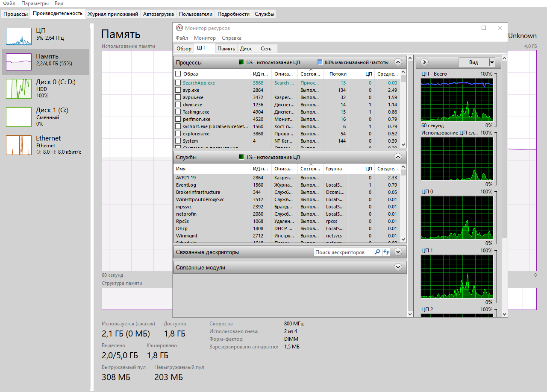
Task: Open the Службы tab in Task Manager
Action: point(265,14)
